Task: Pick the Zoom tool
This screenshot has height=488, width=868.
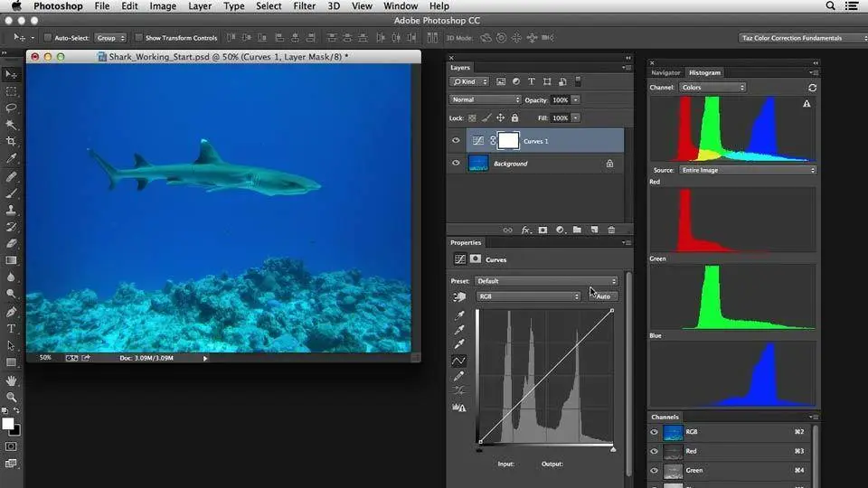Action: pos(12,397)
